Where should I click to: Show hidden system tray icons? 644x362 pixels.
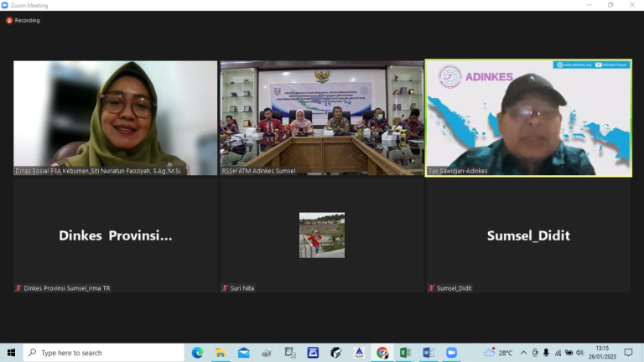coord(523,353)
